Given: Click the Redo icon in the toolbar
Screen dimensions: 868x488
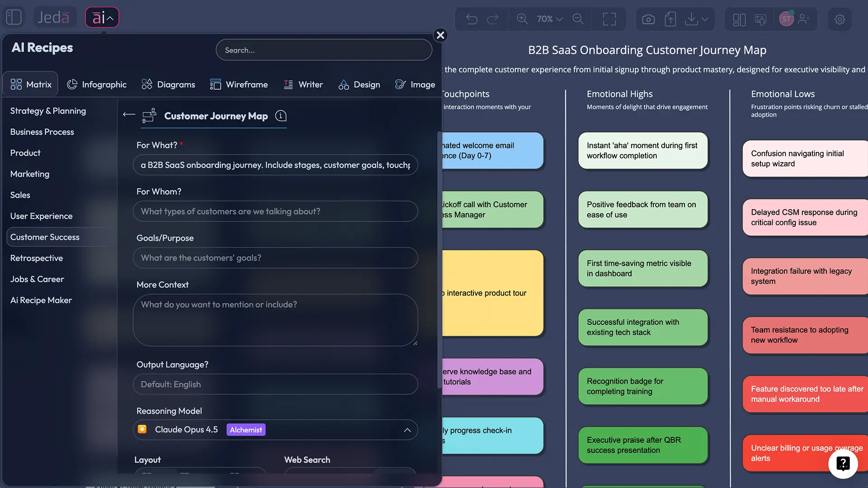Looking at the screenshot, I should [x=493, y=19].
